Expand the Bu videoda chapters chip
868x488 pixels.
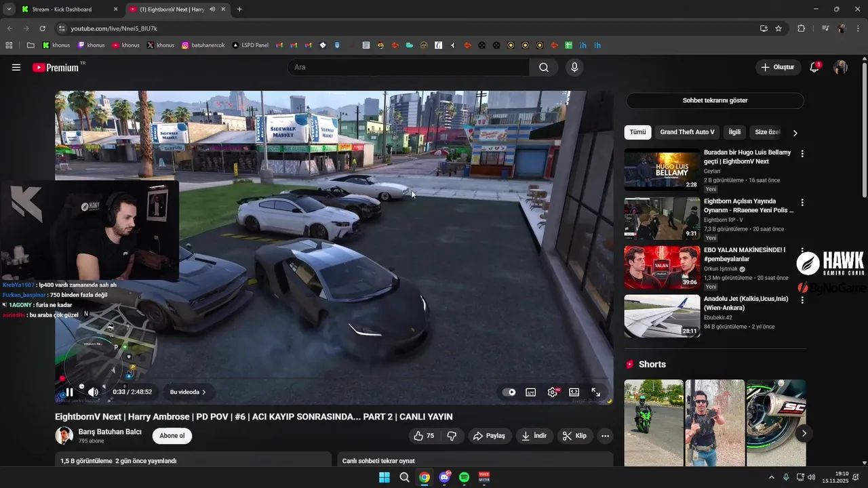188,392
